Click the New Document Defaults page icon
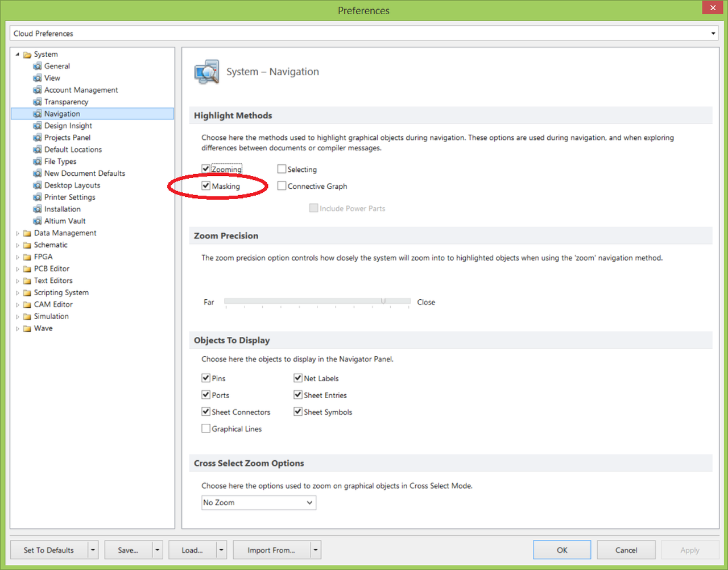Image resolution: width=728 pixels, height=570 pixels. click(38, 174)
